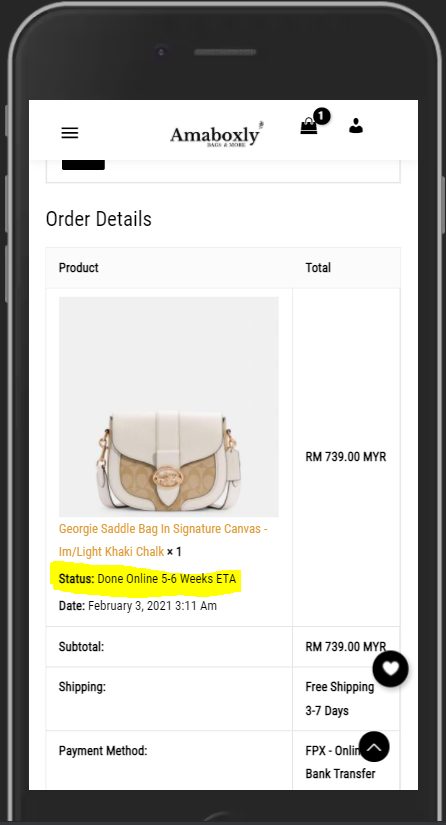Open the user account profile icon
The width and height of the screenshot is (446, 825).
356,126
